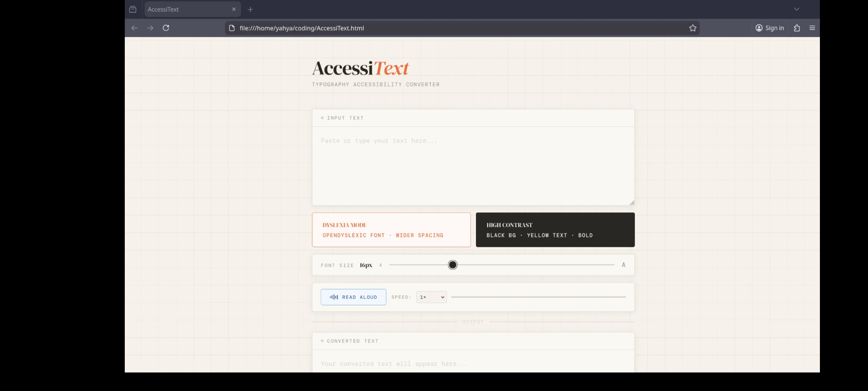
Task: Open the speed 1× dropdown
Action: pos(431,297)
